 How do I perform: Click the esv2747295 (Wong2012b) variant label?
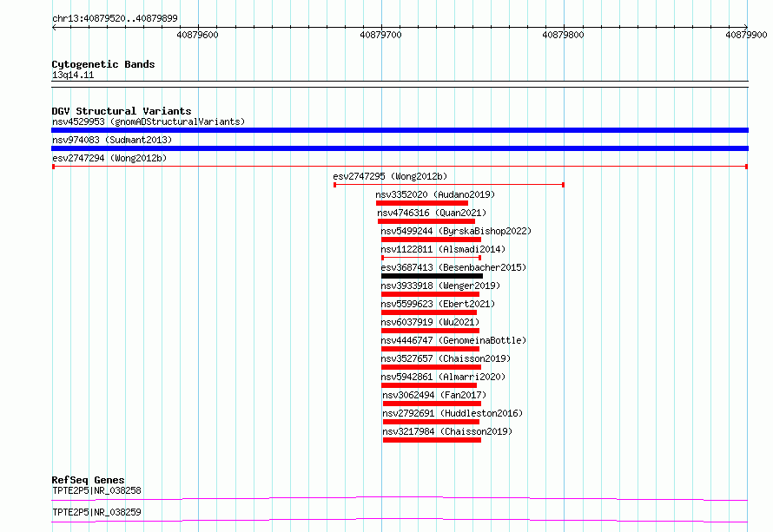(390, 176)
